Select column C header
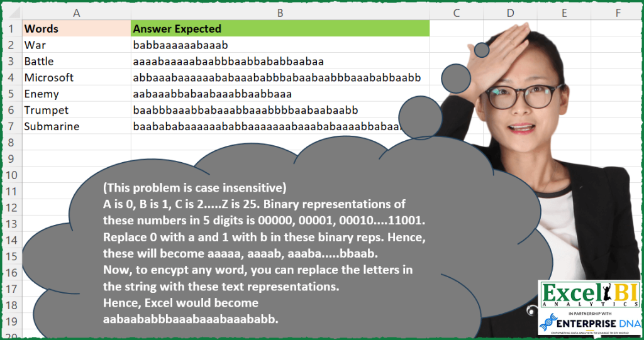The image size is (644, 340). coord(456,13)
